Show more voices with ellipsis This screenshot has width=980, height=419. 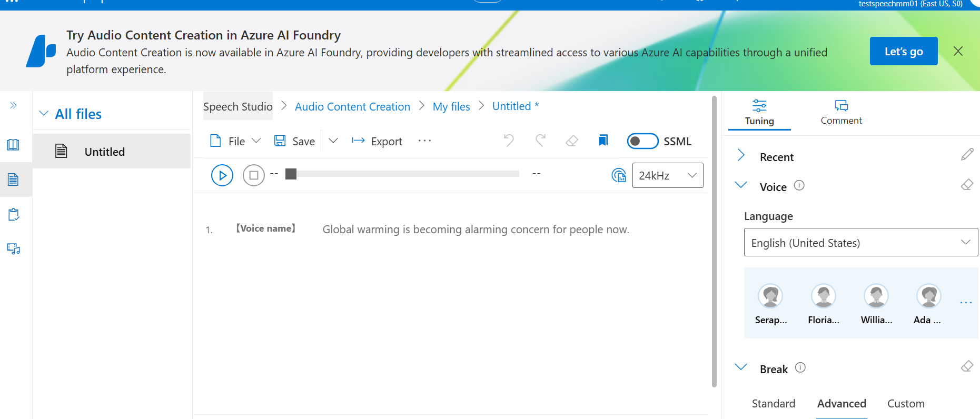(x=966, y=303)
